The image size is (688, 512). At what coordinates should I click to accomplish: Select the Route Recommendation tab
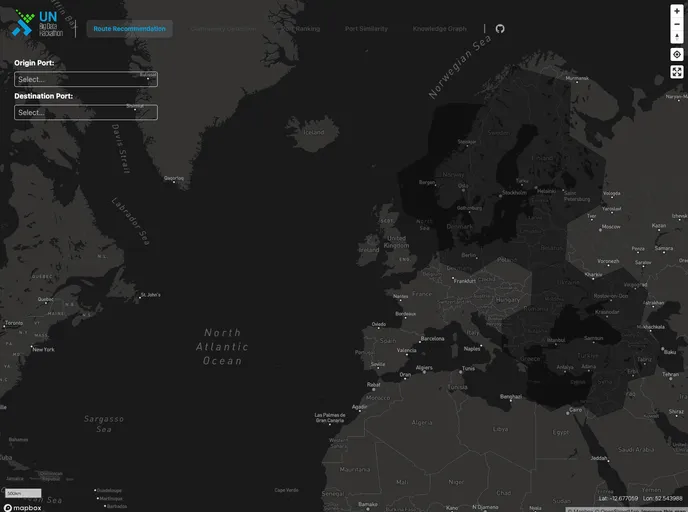click(x=129, y=29)
